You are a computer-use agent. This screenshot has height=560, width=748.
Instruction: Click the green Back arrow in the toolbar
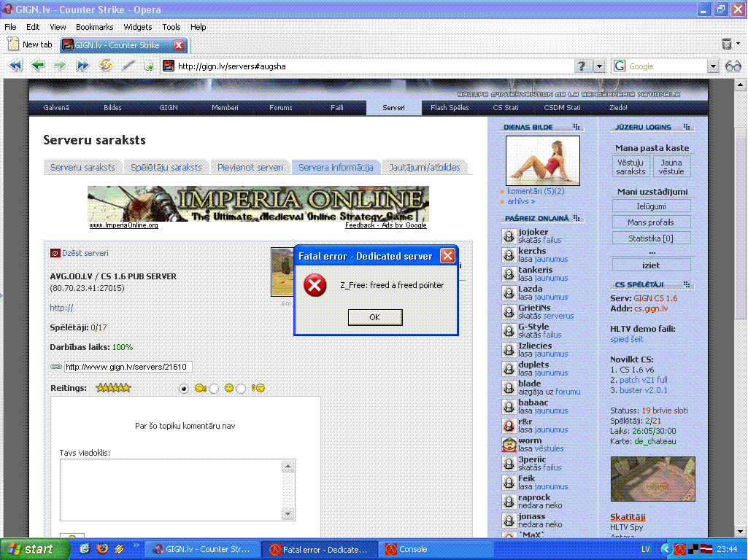coord(37,66)
